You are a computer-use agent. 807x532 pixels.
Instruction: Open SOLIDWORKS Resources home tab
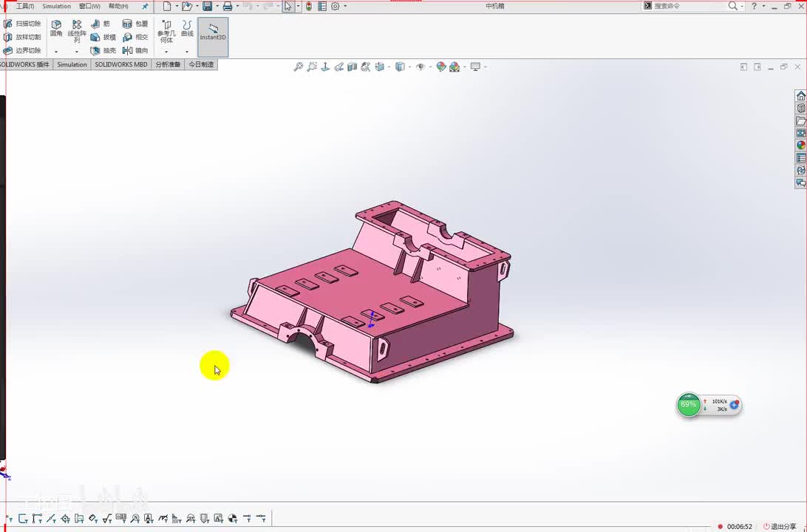pyautogui.click(x=801, y=96)
